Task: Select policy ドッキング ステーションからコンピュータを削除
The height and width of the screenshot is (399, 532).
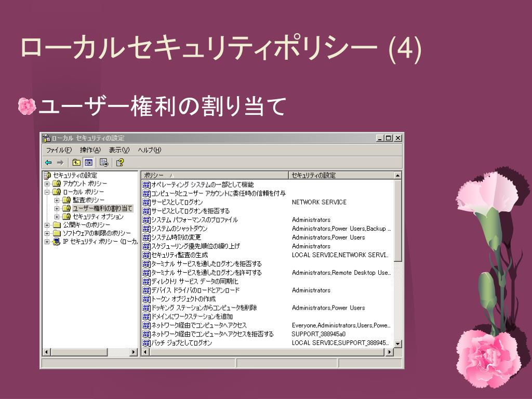Action: pos(204,308)
